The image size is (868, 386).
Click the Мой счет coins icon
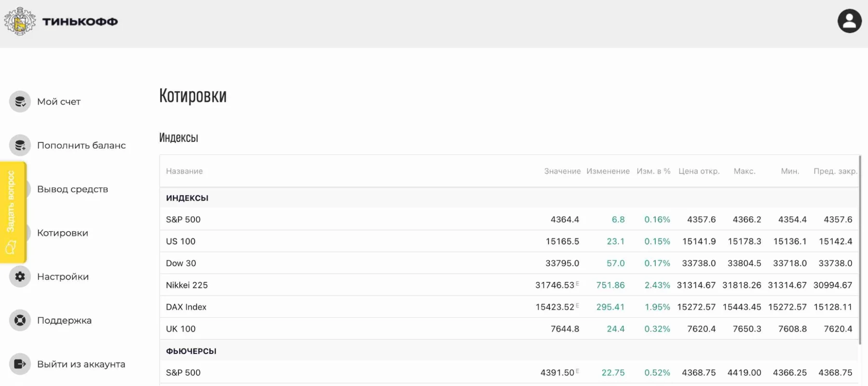(20, 102)
